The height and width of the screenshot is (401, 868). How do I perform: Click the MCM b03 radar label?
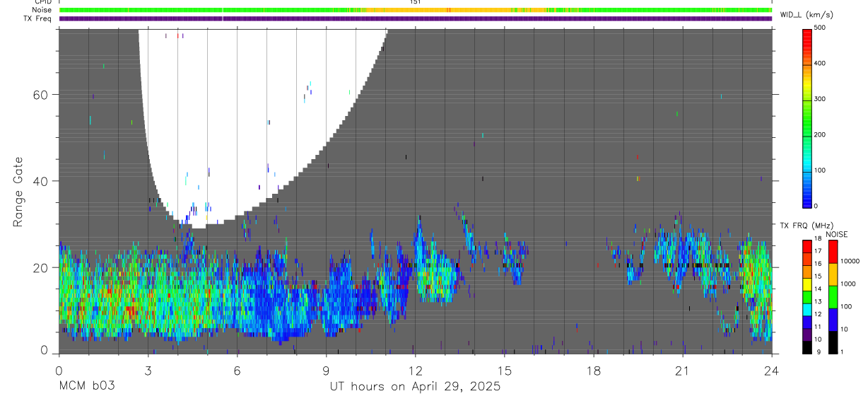(86, 386)
